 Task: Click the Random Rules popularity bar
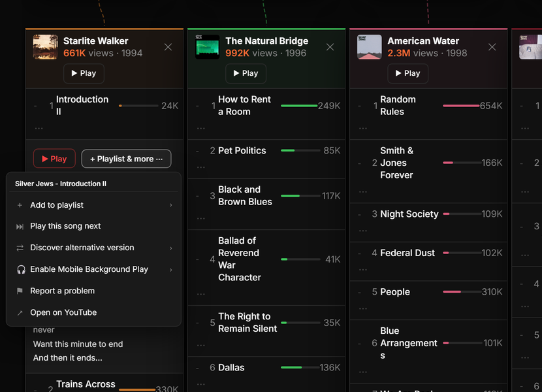tap(461, 106)
